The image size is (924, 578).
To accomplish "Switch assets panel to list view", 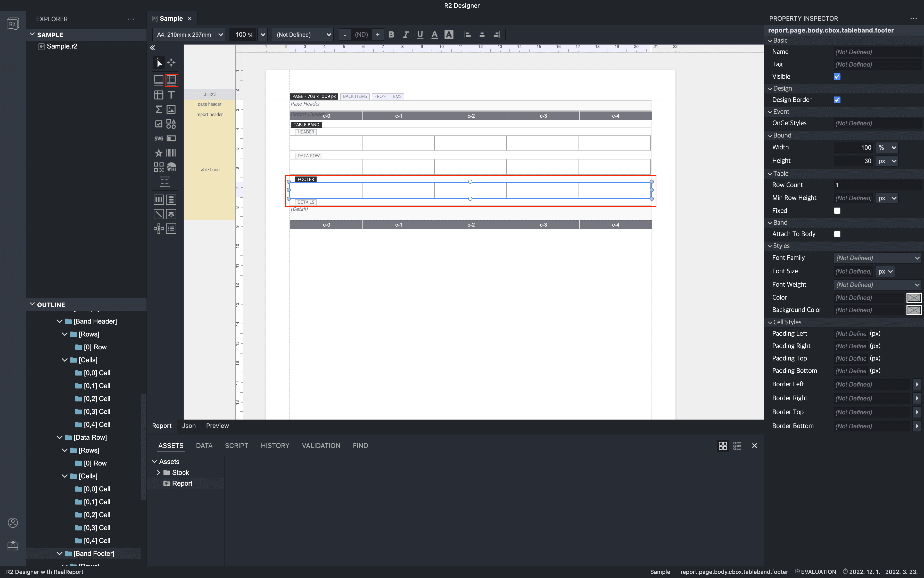I will tap(737, 446).
